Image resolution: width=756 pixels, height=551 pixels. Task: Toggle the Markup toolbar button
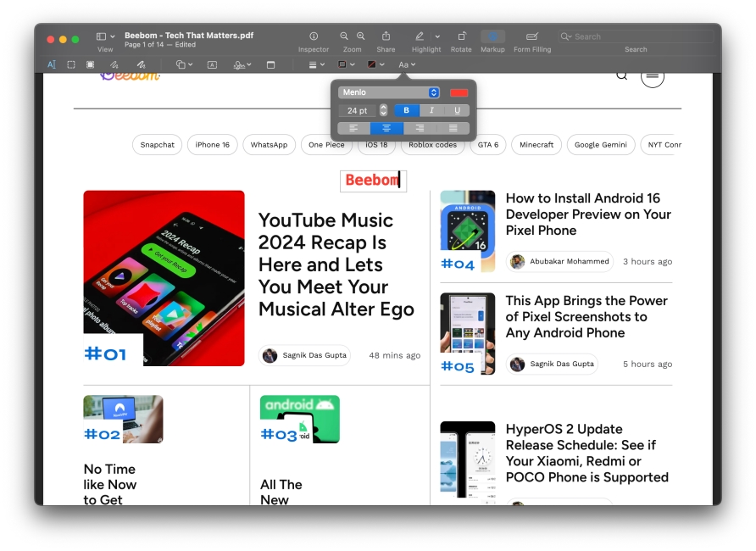492,36
